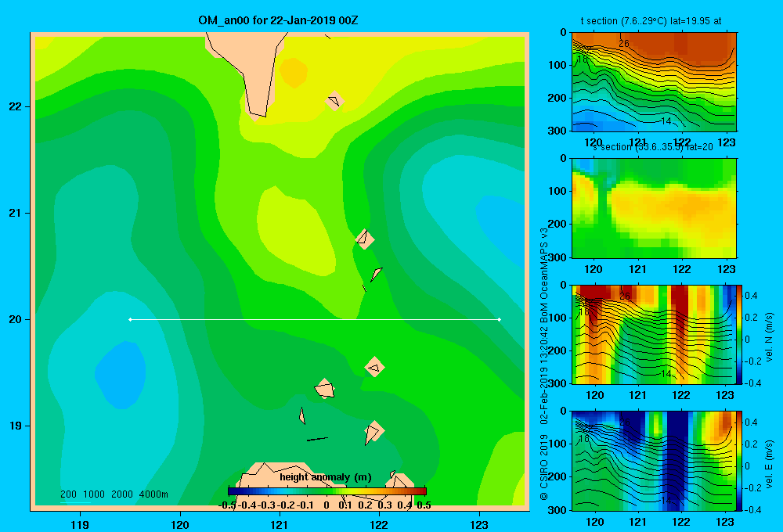The image size is (783, 532).
Task: Click the '14' contour label in temperature section
Action: pyautogui.click(x=666, y=120)
